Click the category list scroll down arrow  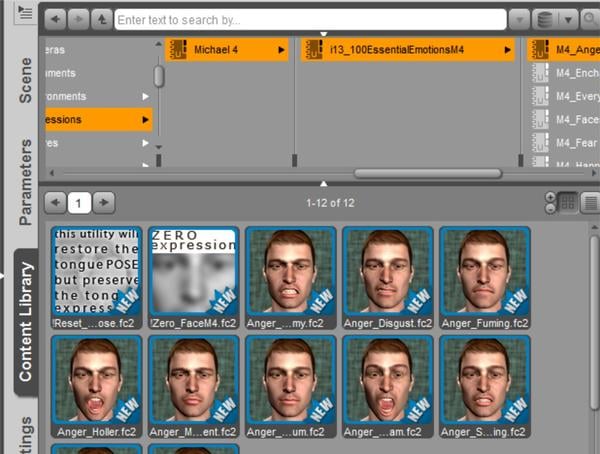click(159, 147)
